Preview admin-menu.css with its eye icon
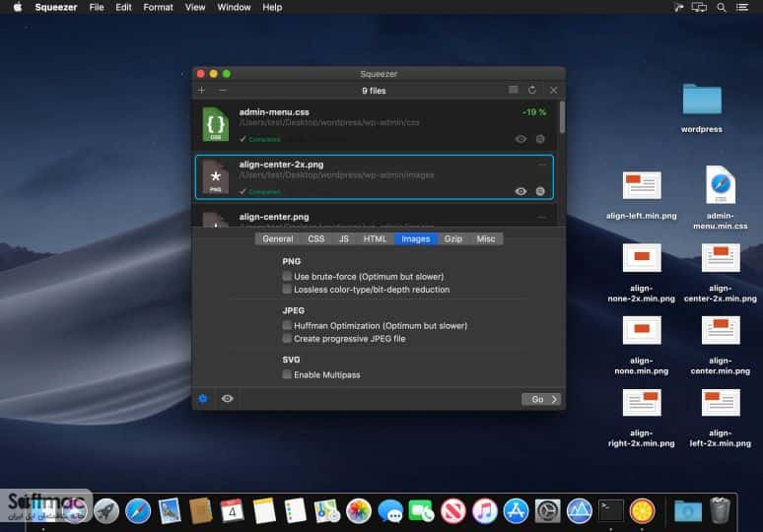Image resolution: width=763 pixels, height=532 pixels. (520, 139)
